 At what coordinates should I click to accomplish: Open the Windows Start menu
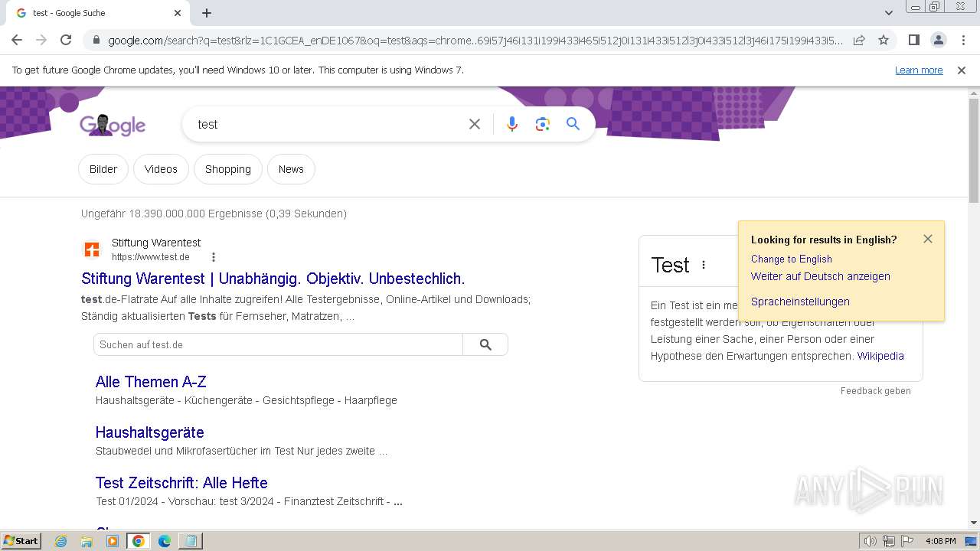click(x=21, y=540)
